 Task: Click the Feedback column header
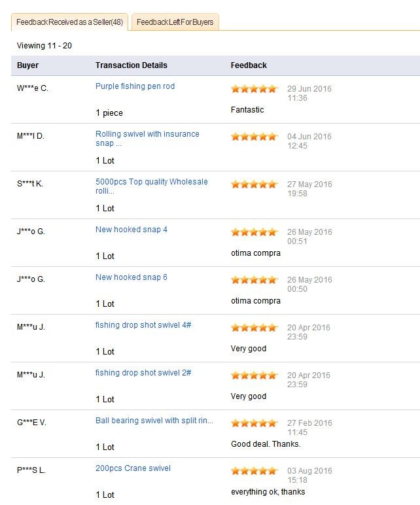[249, 65]
